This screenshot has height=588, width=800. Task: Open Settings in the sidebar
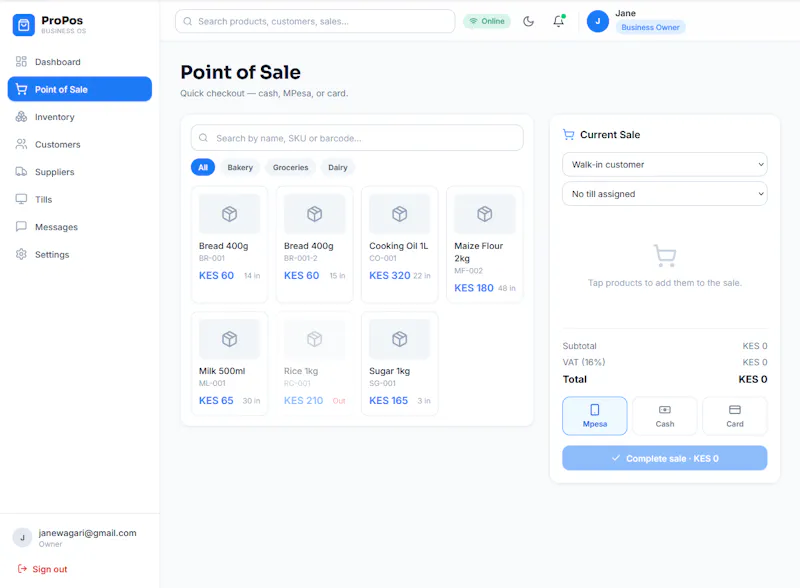pyautogui.click(x=80, y=255)
